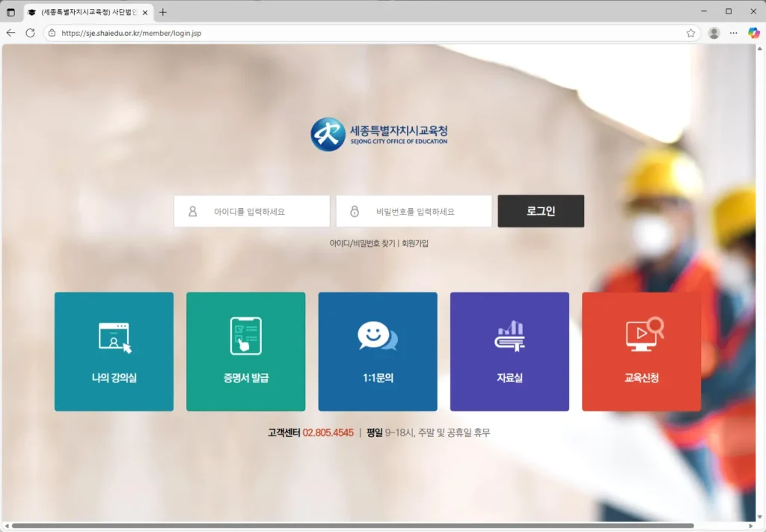Viewport: 766px width, 532px height.
Task: Click the Copilot icon in the browser toolbar
Action: coord(753,33)
